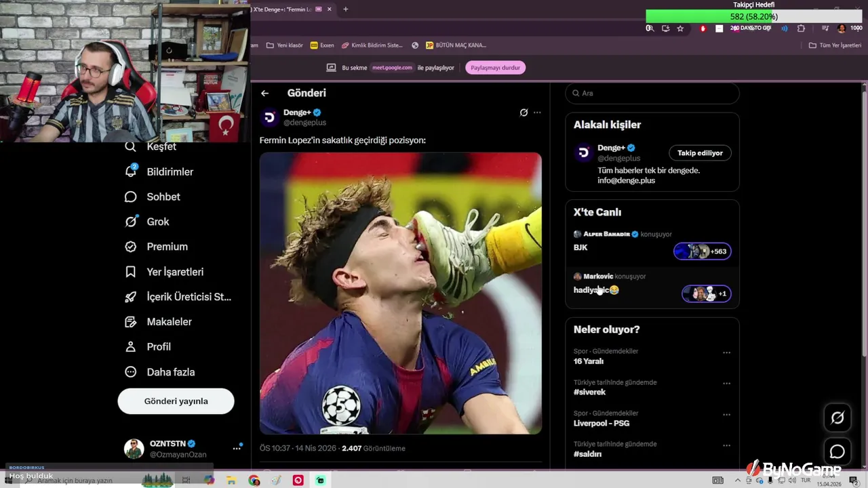Click the Premium verified badge icon
This screenshot has width=868, height=488.
pyautogui.click(x=131, y=247)
